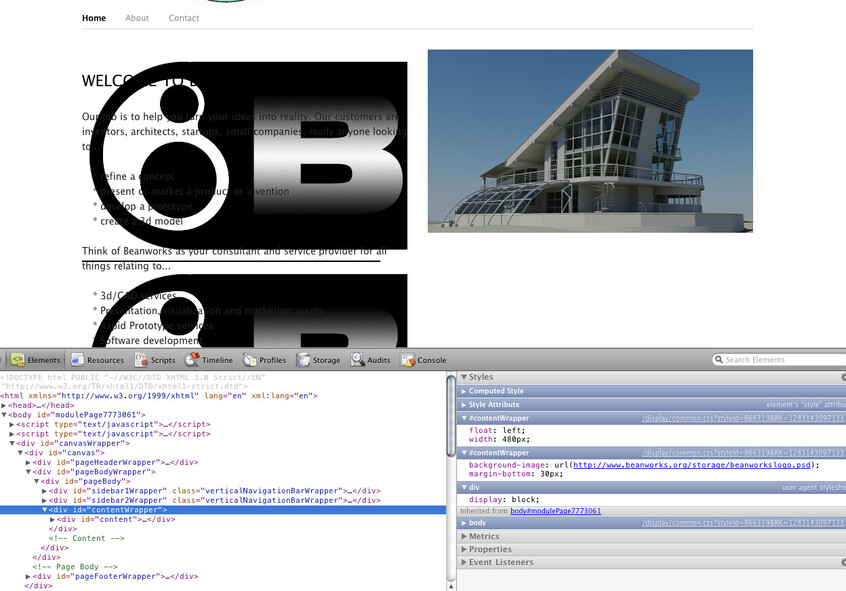Open the Contact page link
Image resolution: width=846 pixels, height=591 pixels.
(x=183, y=18)
